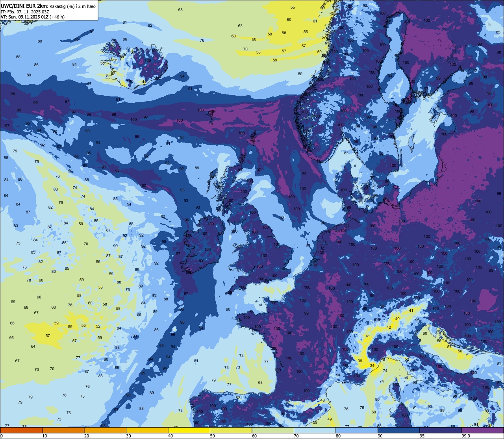The width and height of the screenshot is (504, 439).
Task: Pick the purple legend swatch above 99.9
Action: point(482,430)
